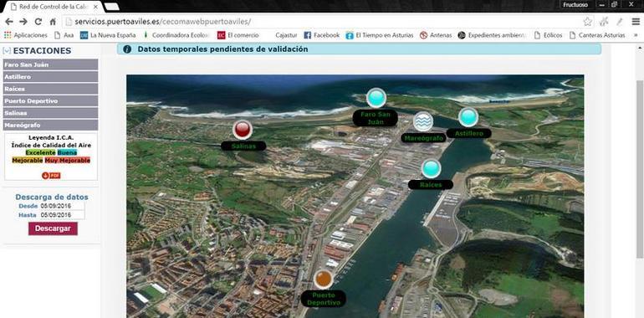Switch to Red de Control browser tab
The image size is (644, 318).
(53, 7)
